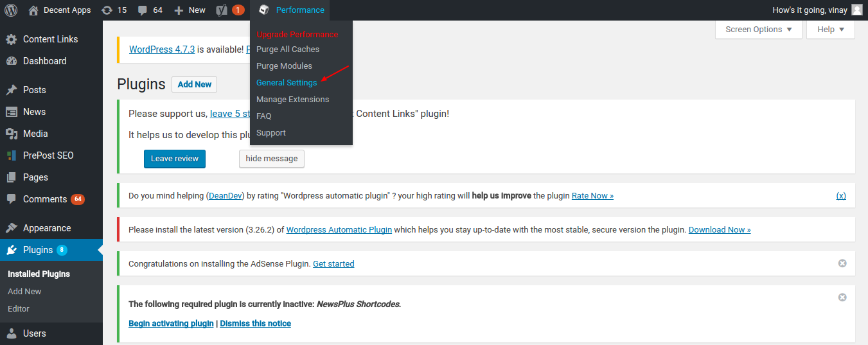
Task: Open the Media sidebar menu
Action: point(35,134)
